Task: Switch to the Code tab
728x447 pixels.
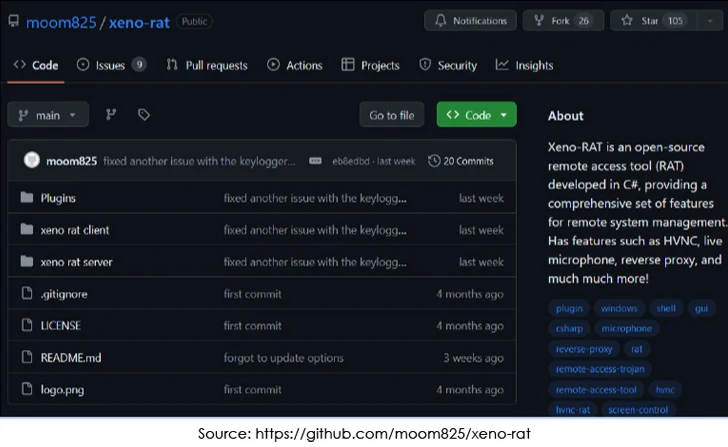Action: pos(36,65)
